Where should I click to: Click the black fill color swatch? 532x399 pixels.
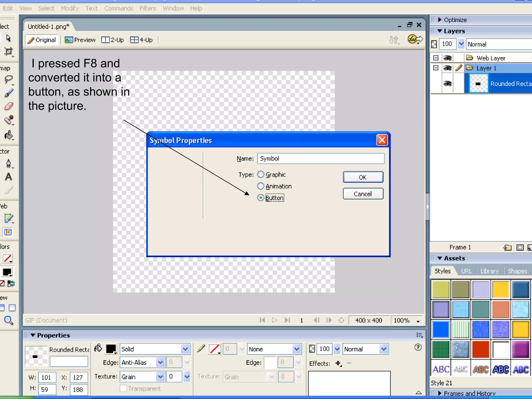(x=111, y=349)
